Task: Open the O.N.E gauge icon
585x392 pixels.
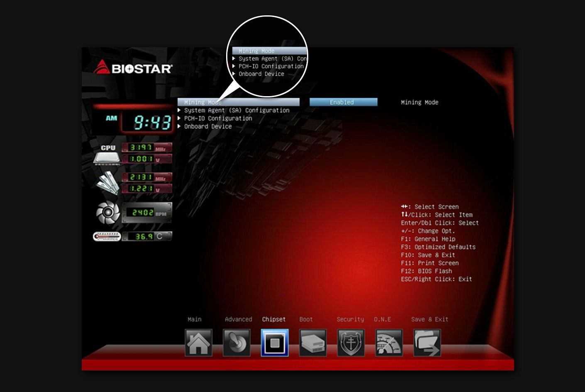Action: click(389, 343)
